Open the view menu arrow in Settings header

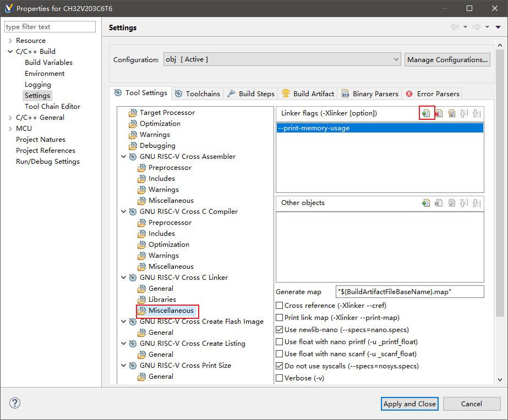498,27
